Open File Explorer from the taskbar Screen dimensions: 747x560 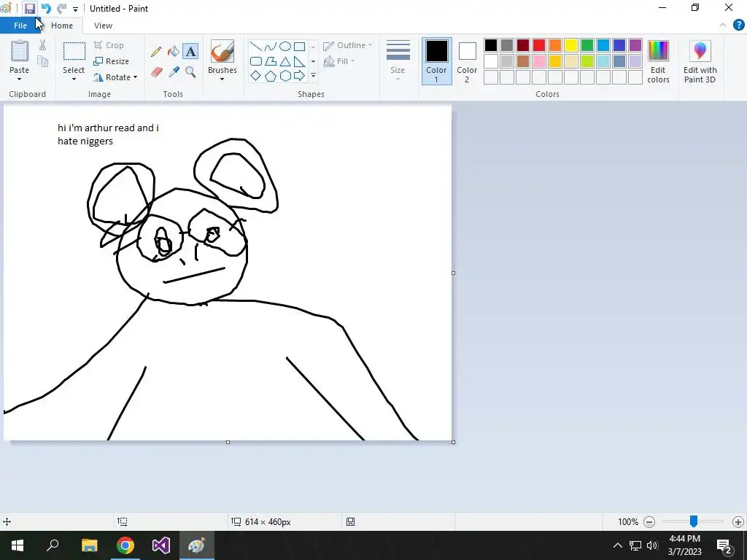click(89, 545)
